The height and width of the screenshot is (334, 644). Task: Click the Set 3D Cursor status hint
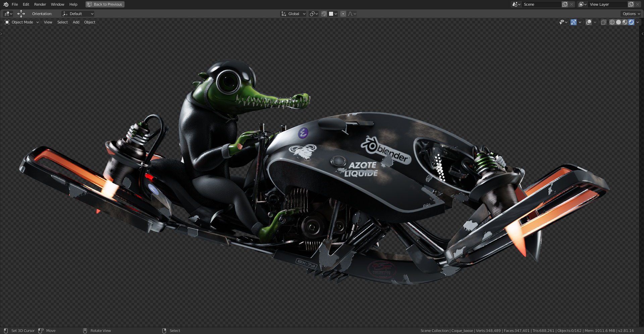point(23,331)
